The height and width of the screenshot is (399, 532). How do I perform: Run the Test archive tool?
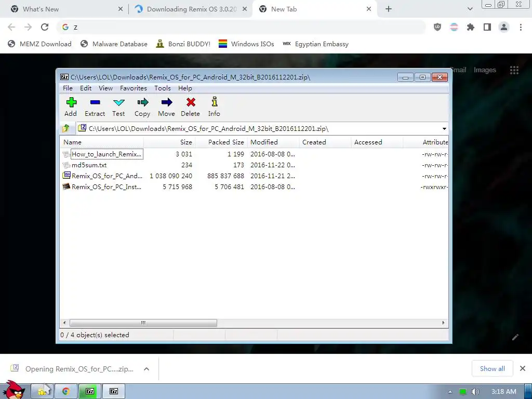[118, 107]
